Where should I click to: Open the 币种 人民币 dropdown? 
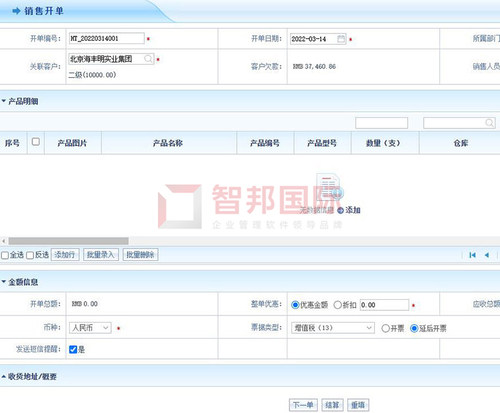click(90, 328)
